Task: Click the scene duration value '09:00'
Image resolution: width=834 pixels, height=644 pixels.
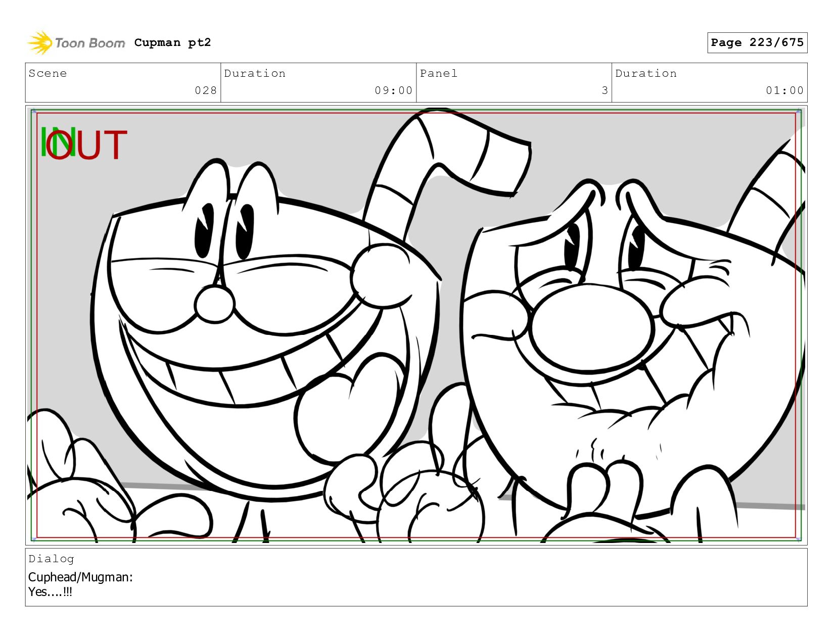Action: tap(393, 90)
